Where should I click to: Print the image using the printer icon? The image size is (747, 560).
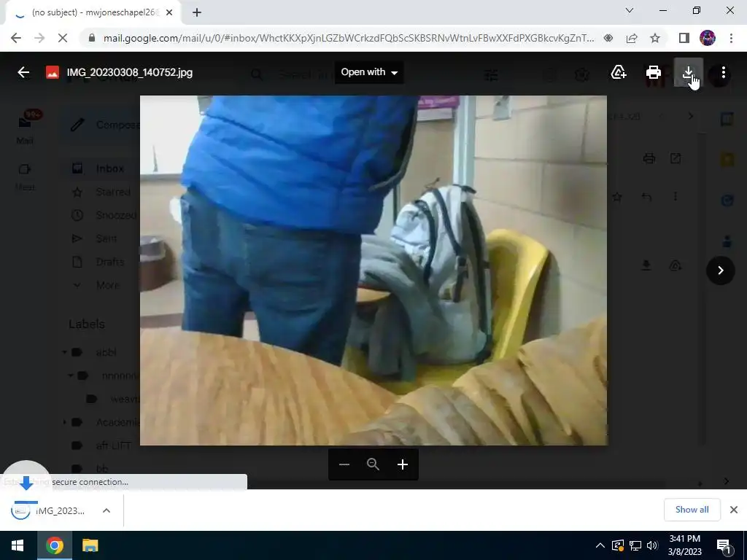(x=653, y=72)
